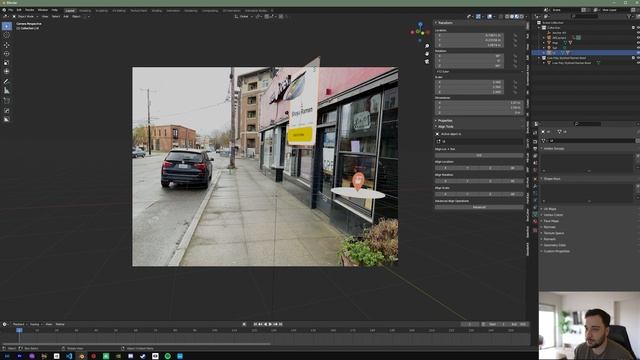Toggle Align Scale Z button
The height and width of the screenshot is (360, 640).
(x=490, y=194)
